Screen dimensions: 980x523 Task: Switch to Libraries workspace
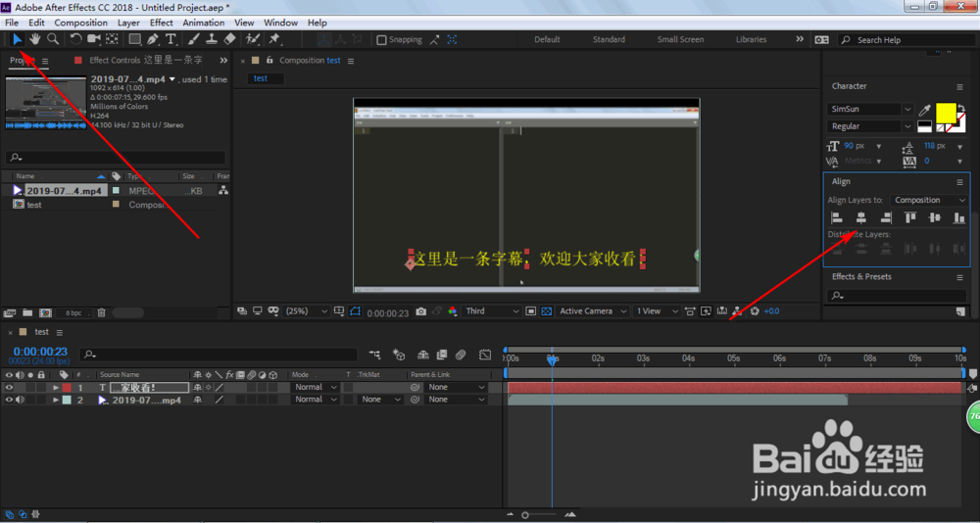click(752, 39)
